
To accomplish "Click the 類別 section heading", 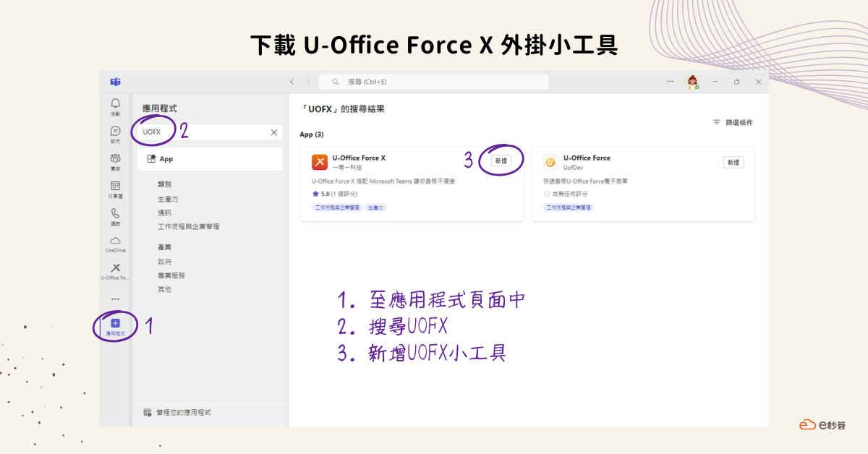I will point(165,184).
